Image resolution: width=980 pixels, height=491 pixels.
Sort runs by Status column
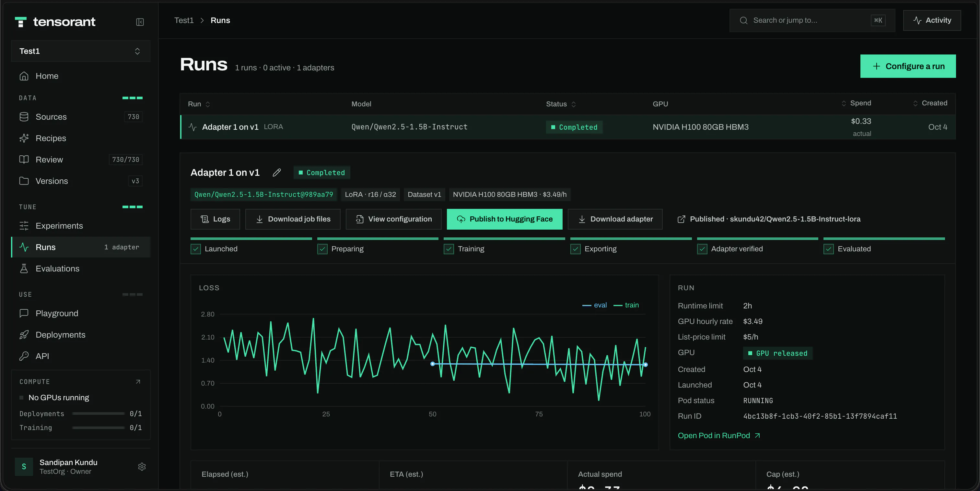point(561,104)
